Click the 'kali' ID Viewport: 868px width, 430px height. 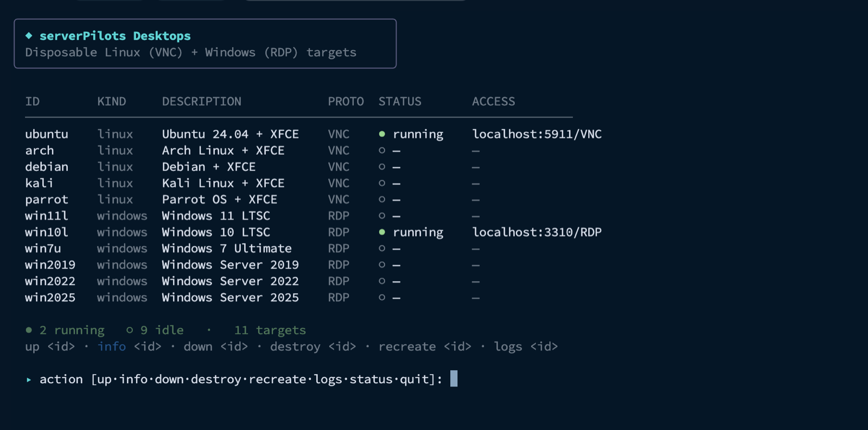point(39,183)
